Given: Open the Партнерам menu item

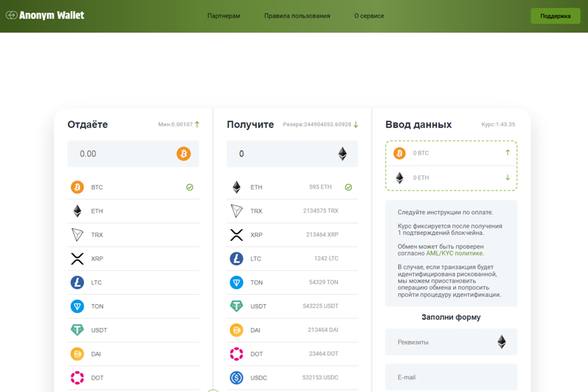Looking at the screenshot, I should pyautogui.click(x=224, y=16).
